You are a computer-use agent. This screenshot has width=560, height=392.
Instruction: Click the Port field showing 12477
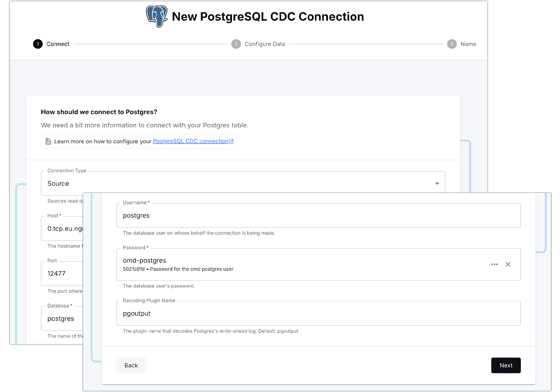(x=63, y=273)
